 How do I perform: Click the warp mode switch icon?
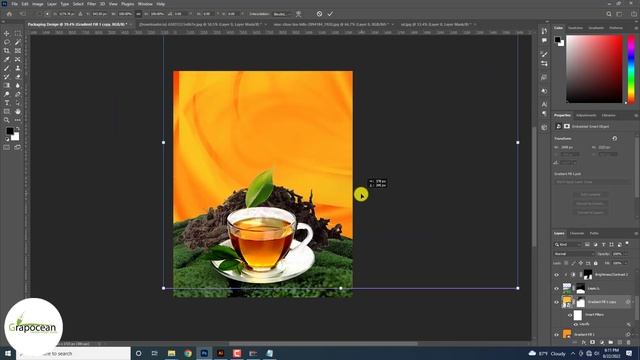pyautogui.click(x=298, y=14)
